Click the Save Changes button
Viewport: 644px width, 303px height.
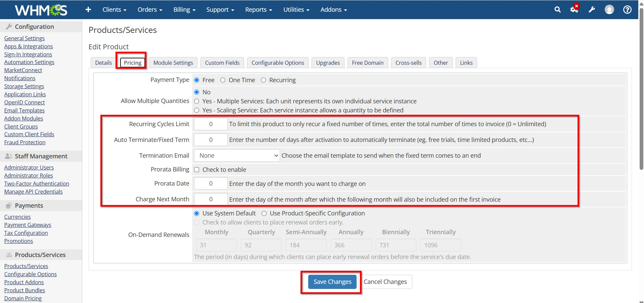[x=332, y=282]
